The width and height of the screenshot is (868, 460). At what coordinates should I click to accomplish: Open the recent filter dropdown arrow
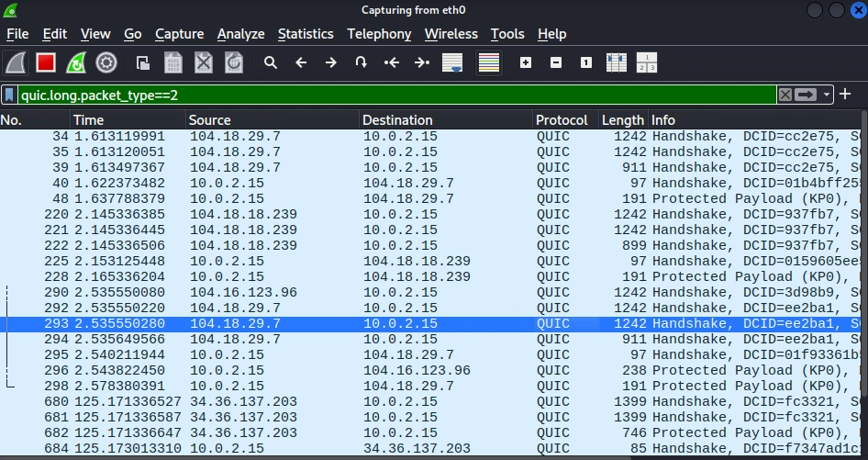tap(827, 95)
